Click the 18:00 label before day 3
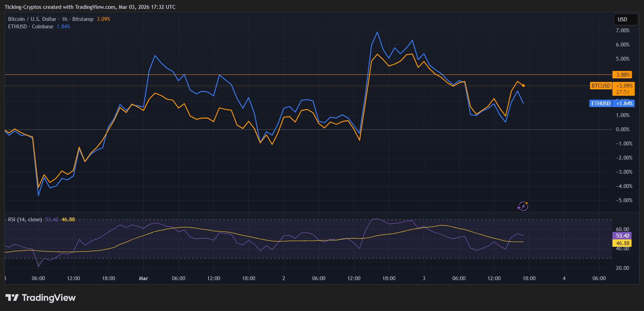 389,278
